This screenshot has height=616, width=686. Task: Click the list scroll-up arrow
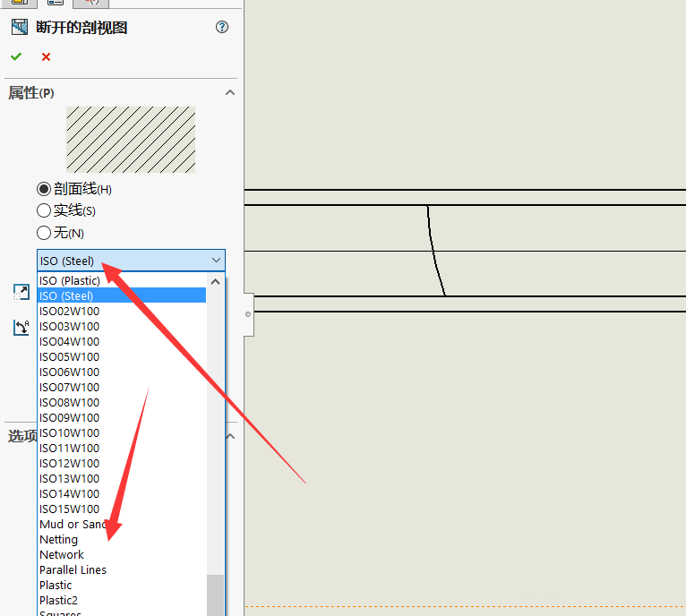tap(215, 282)
